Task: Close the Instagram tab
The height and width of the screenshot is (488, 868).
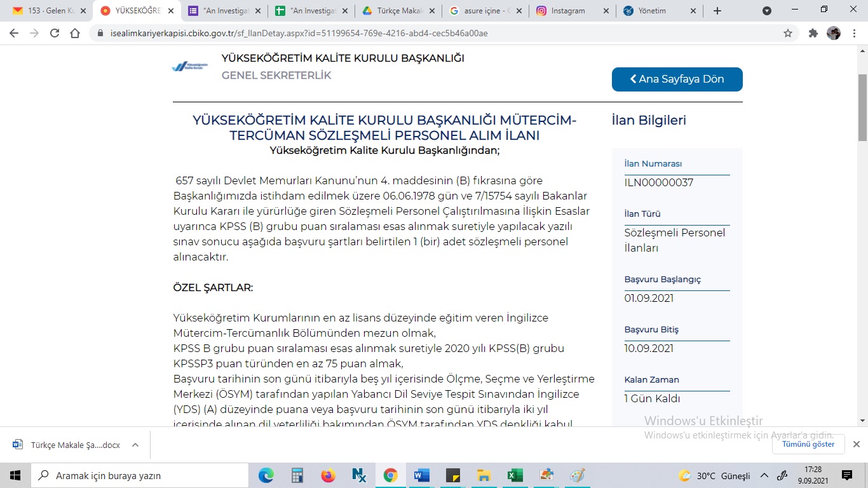Action: (x=606, y=11)
